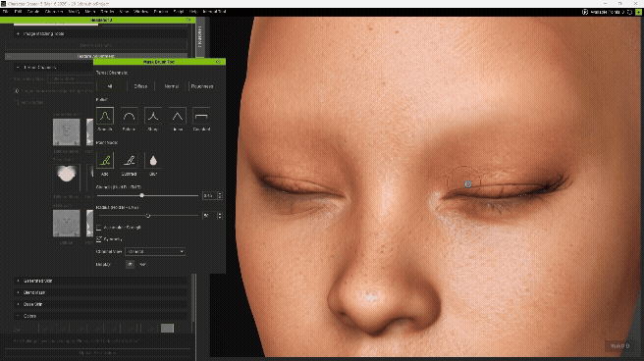The height and width of the screenshot is (361, 644).
Task: Open the resolution dropdown under Effect Channels
Action: click(x=71, y=78)
